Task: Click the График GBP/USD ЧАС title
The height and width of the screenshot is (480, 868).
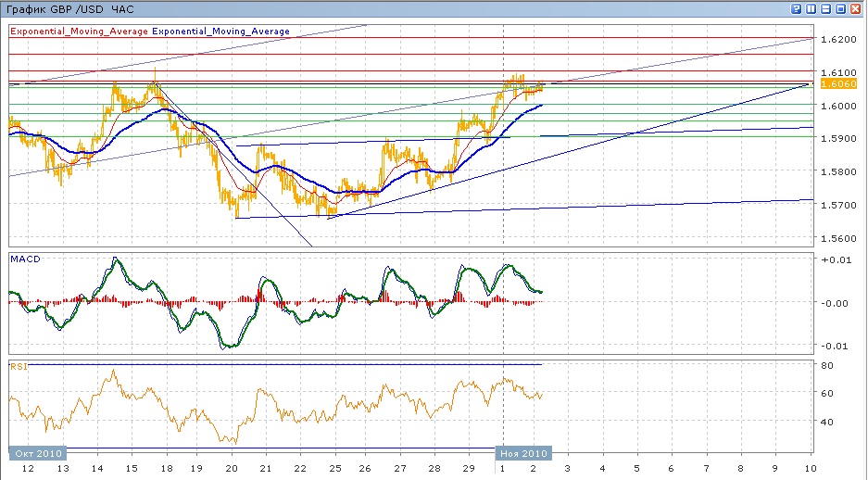Action: 69,9
